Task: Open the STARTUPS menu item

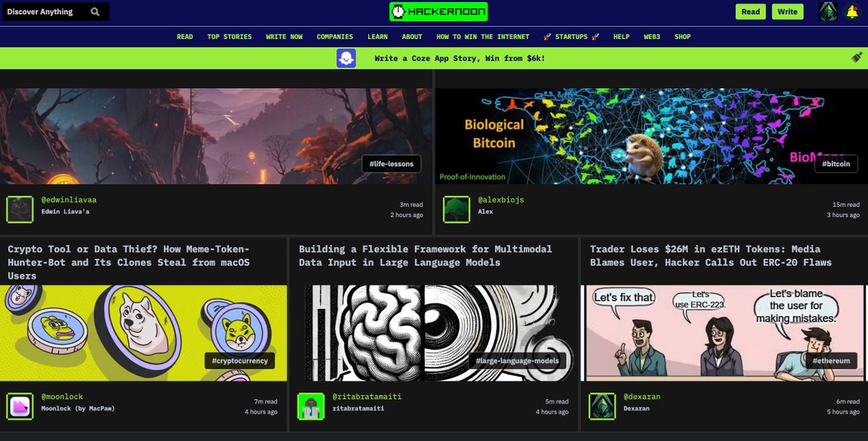Action: click(571, 37)
